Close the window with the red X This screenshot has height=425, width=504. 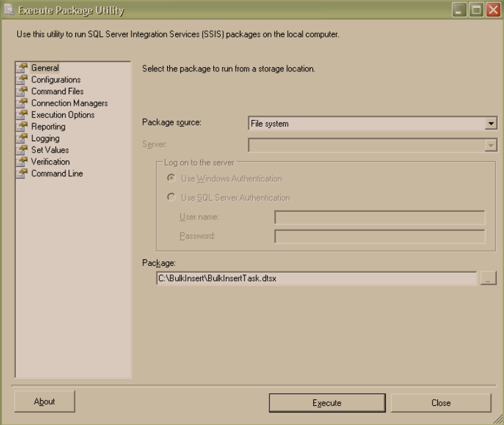click(x=493, y=10)
